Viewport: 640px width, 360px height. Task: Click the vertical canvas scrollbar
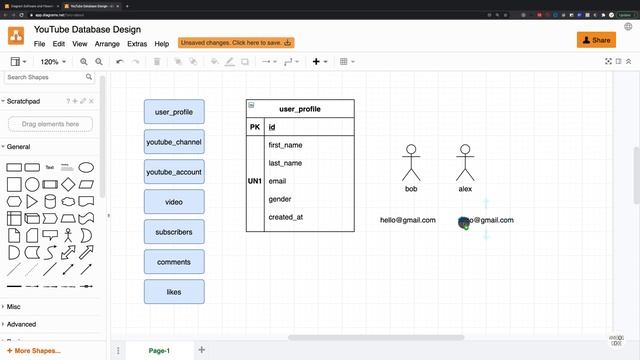click(x=636, y=176)
